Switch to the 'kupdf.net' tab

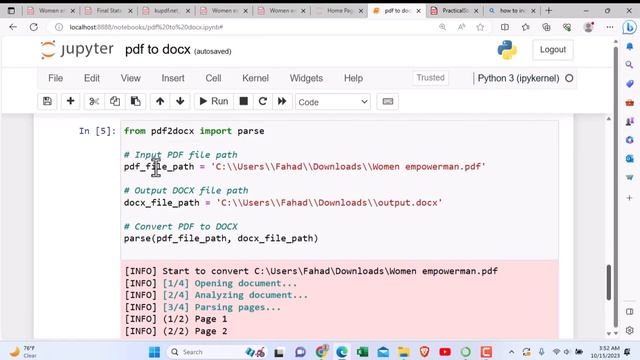point(166,11)
